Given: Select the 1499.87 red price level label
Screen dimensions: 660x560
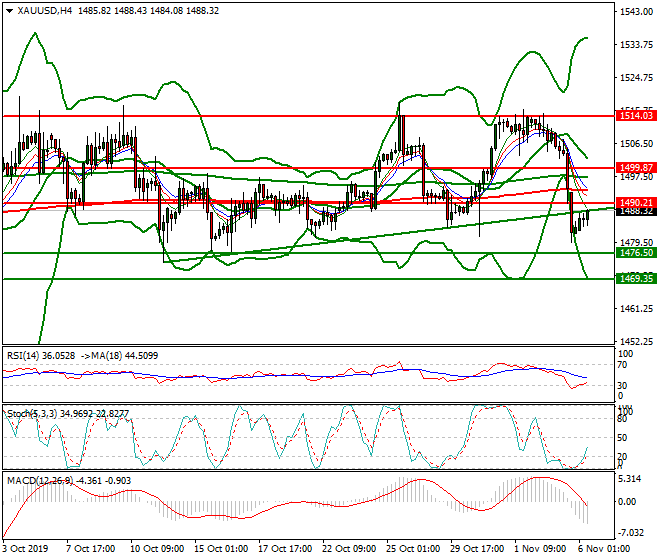Looking at the screenshot, I should pos(636,168).
